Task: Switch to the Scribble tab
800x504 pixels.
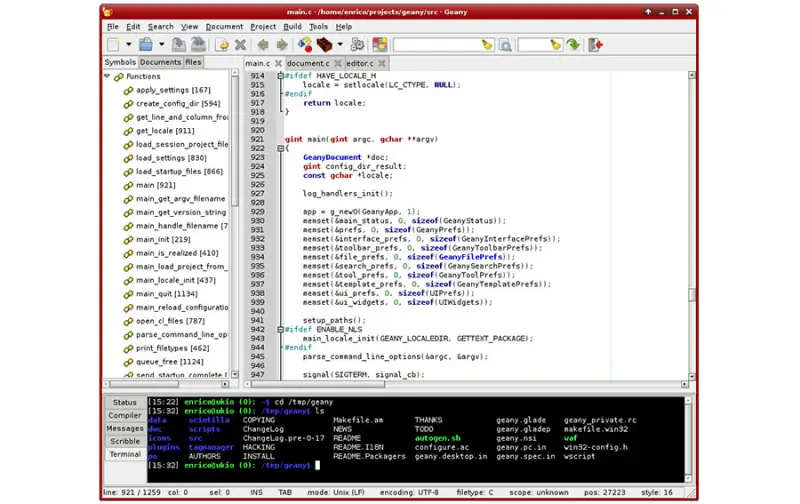Action: pyautogui.click(x=124, y=441)
